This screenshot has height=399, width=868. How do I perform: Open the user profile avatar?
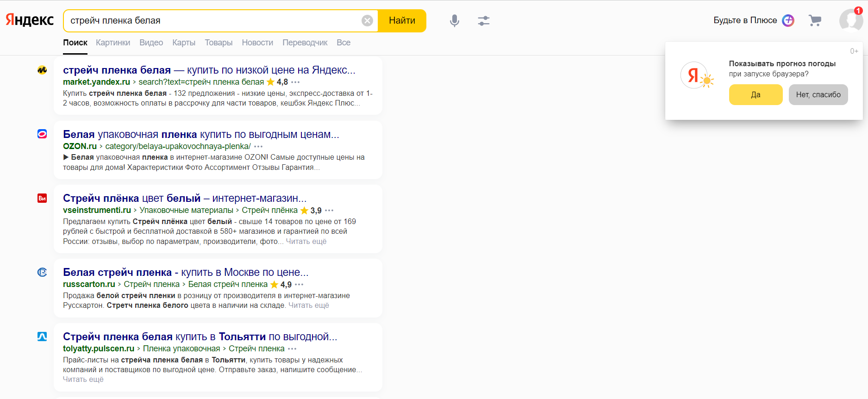(x=851, y=21)
